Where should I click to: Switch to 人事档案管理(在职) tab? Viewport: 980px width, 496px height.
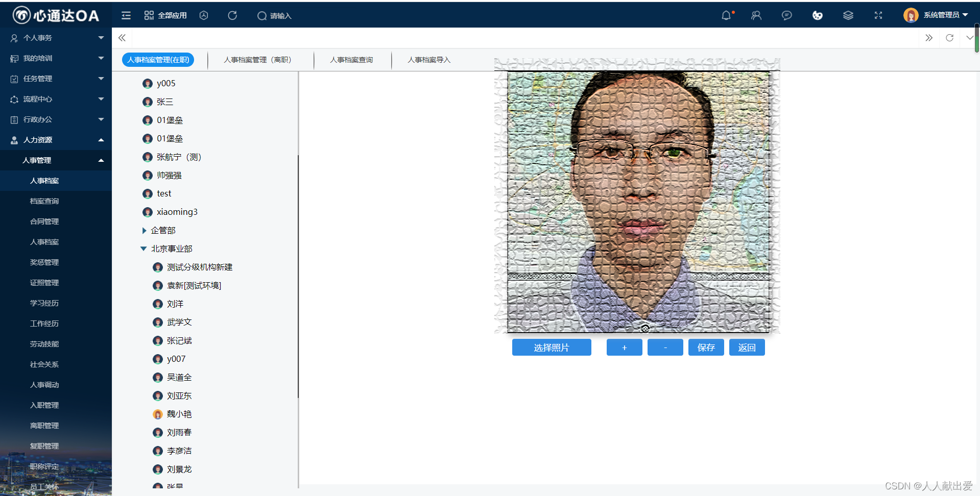tap(158, 60)
